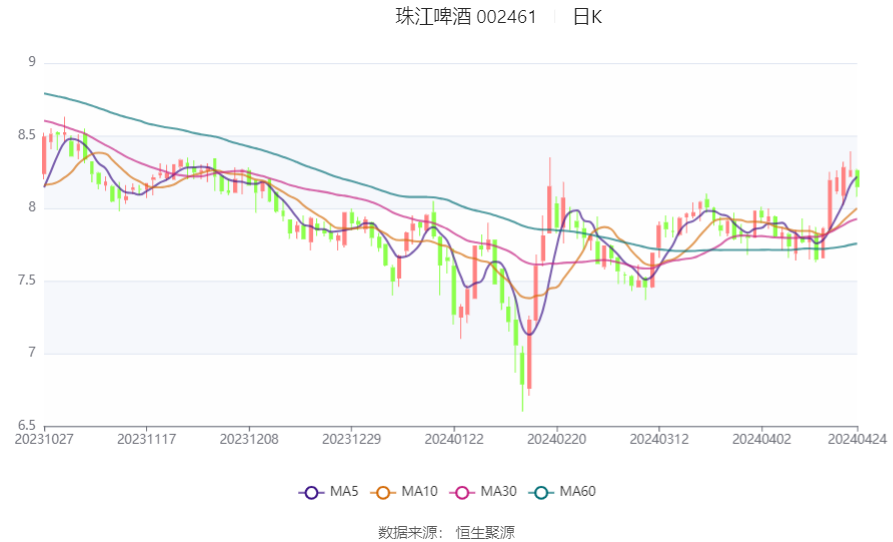
Task: Click the 20240122 date axis label
Action: (454, 439)
